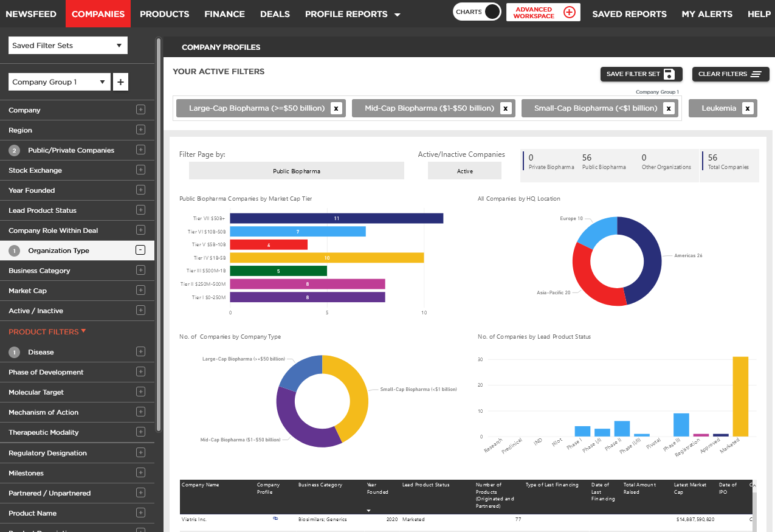Screen dimensions: 775x532
Task: Collapse the Organization Type filter
Action: pos(140,250)
